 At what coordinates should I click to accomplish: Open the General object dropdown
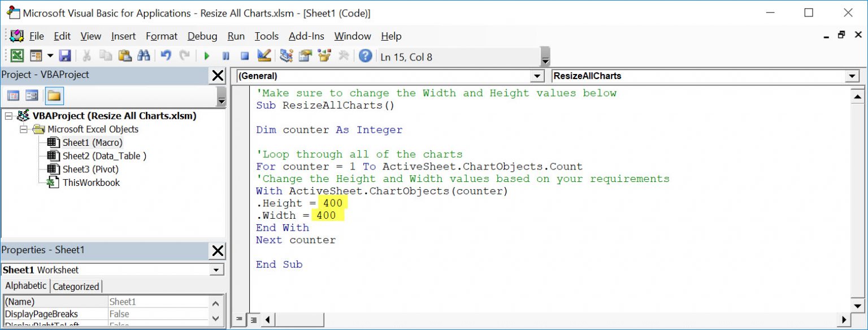click(x=536, y=76)
